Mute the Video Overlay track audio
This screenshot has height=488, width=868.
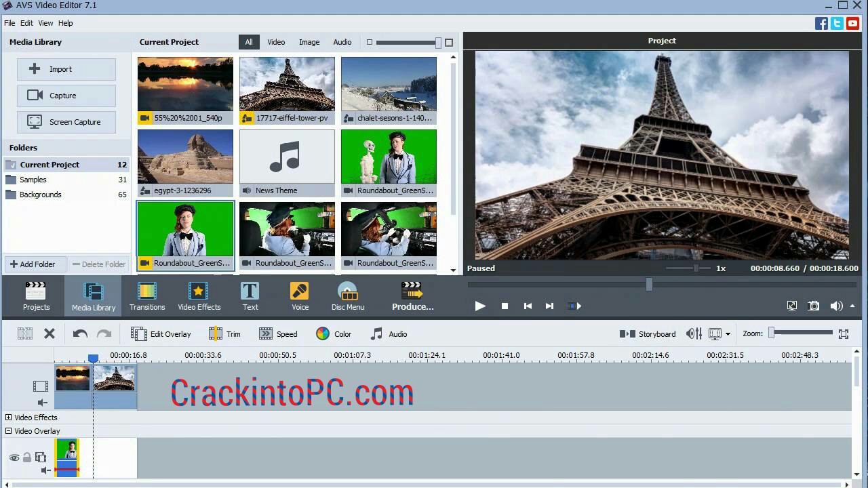point(45,470)
